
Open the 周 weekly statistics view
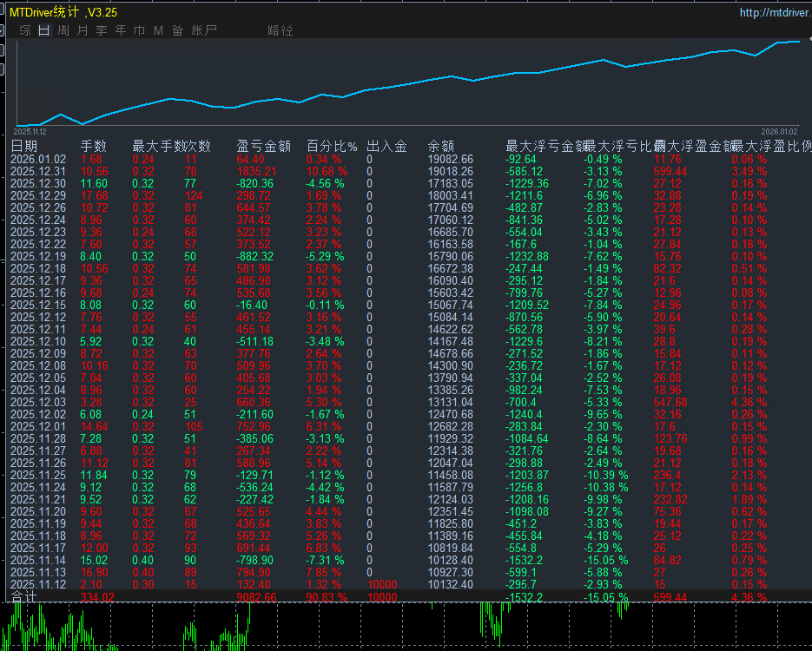click(62, 30)
